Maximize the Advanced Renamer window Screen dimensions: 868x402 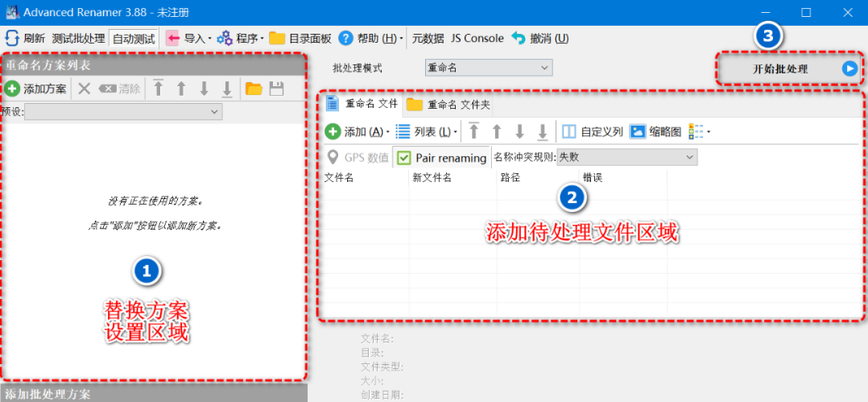(807, 13)
